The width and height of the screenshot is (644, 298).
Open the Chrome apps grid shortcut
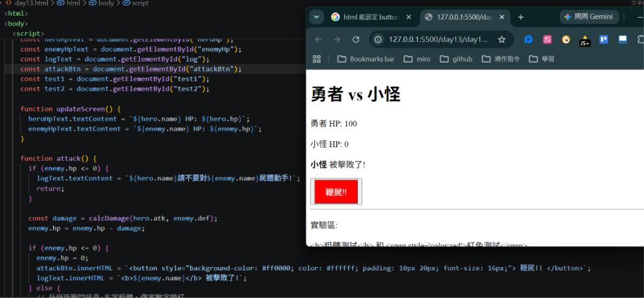[317, 59]
